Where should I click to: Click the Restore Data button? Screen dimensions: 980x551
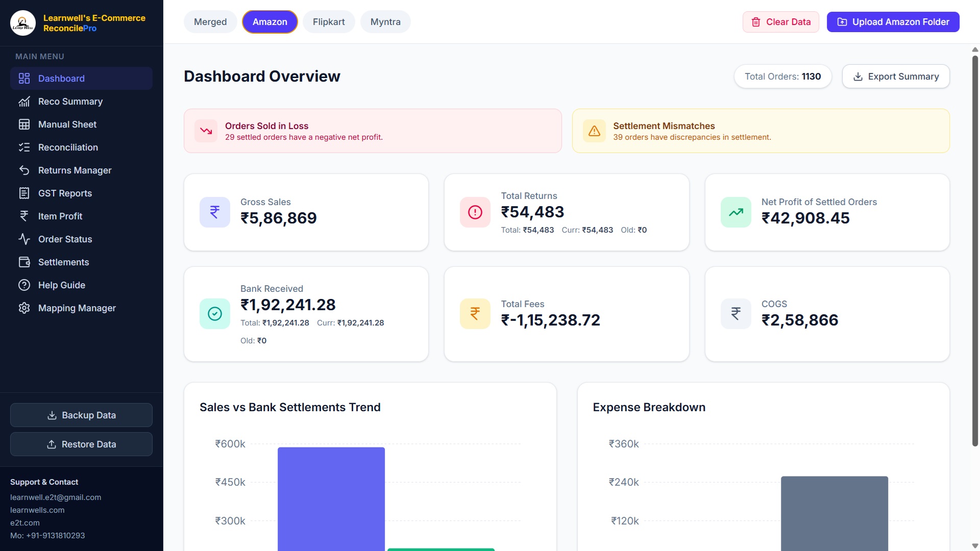(x=81, y=444)
